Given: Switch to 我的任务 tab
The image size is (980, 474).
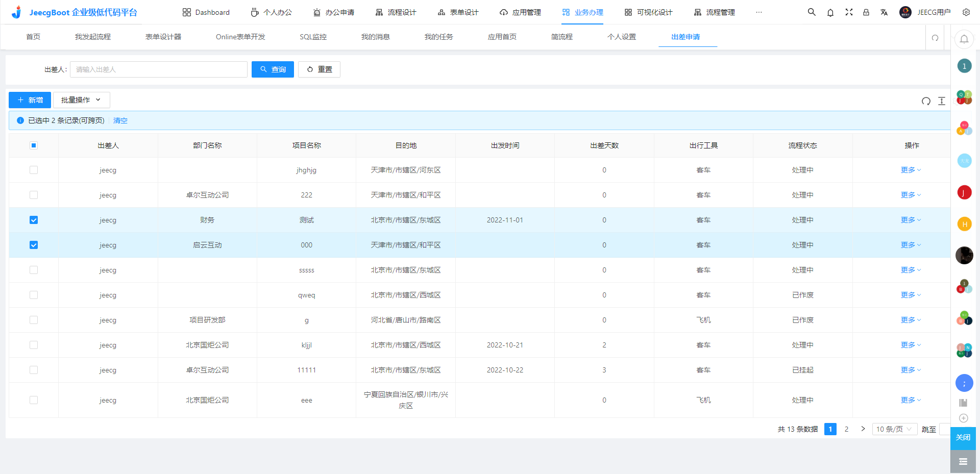Looking at the screenshot, I should click(x=438, y=37).
